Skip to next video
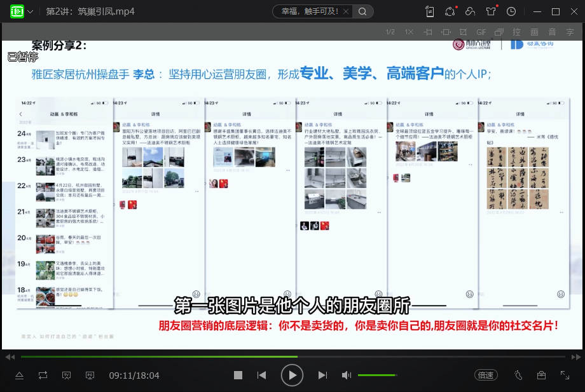Image resolution: width=585 pixels, height=392 pixels. 323,375
